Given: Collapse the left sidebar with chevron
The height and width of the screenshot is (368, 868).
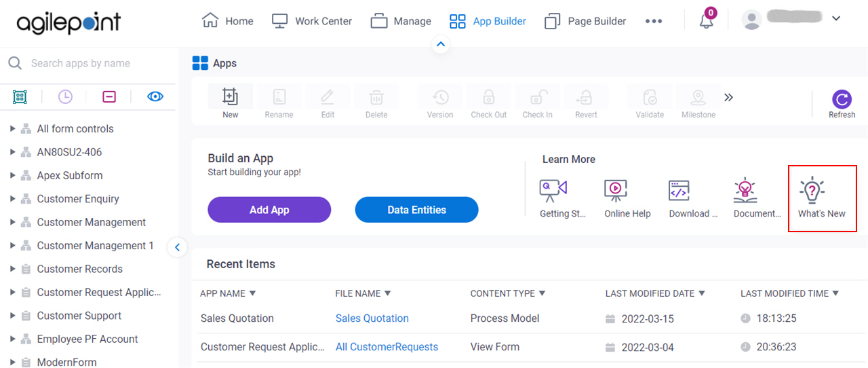Looking at the screenshot, I should pos(177,247).
